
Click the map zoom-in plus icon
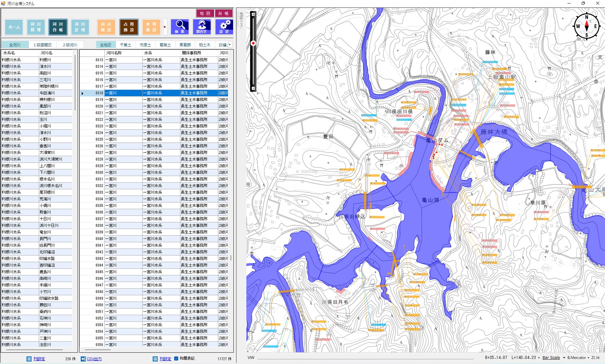[x=253, y=14]
